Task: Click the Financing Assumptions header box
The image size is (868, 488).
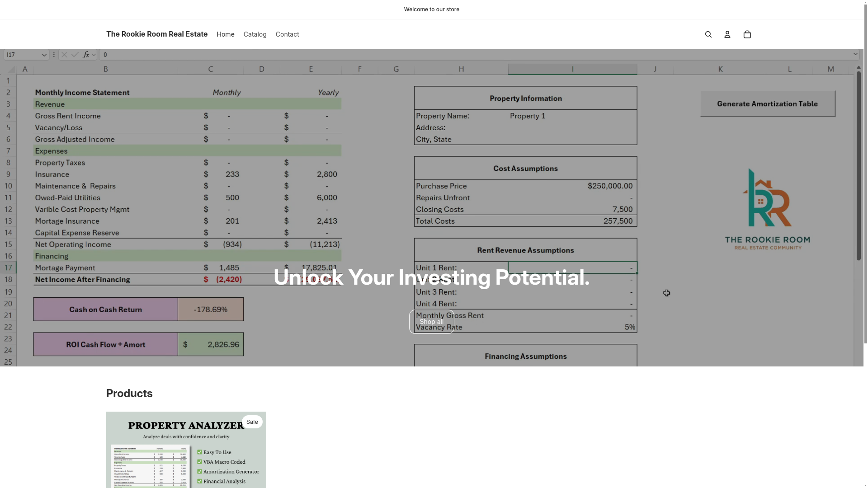Action: (x=525, y=356)
